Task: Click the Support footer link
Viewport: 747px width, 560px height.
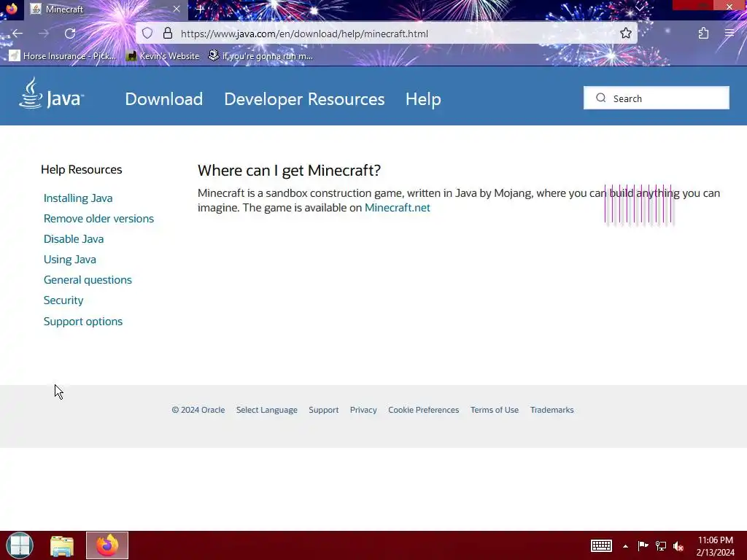Action: pos(323,410)
